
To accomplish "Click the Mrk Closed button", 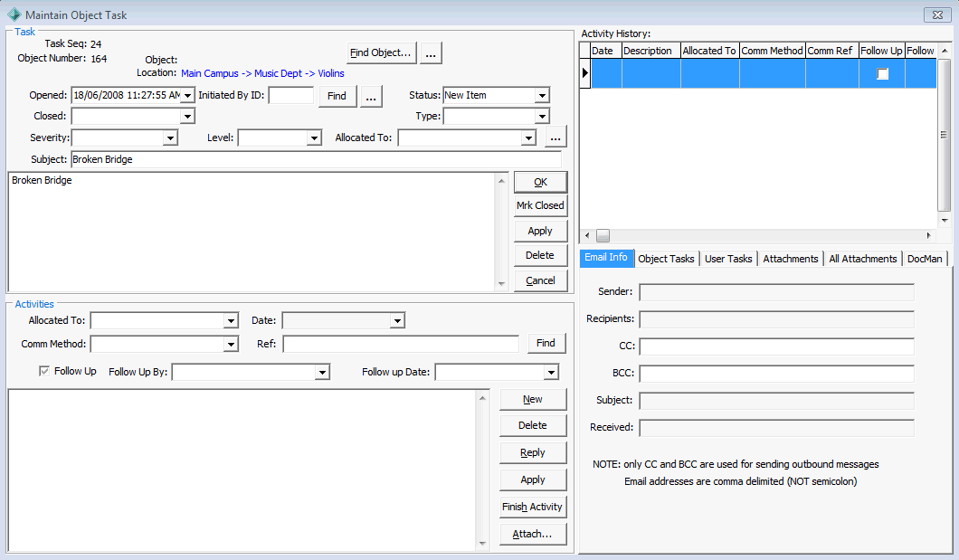I will point(541,206).
